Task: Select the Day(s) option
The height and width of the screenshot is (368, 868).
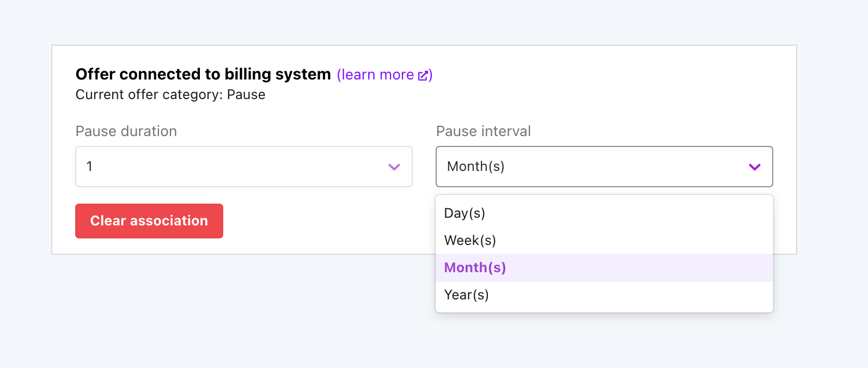Action: coord(464,213)
